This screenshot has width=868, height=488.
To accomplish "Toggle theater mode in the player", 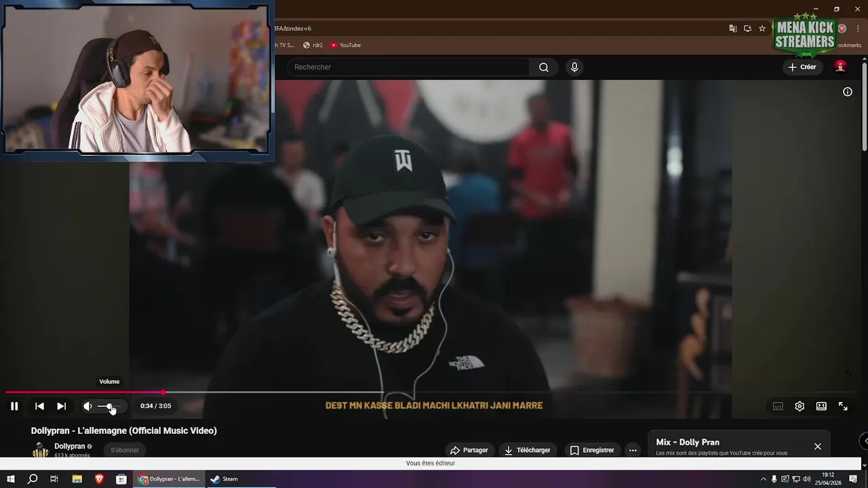I will [x=821, y=406].
